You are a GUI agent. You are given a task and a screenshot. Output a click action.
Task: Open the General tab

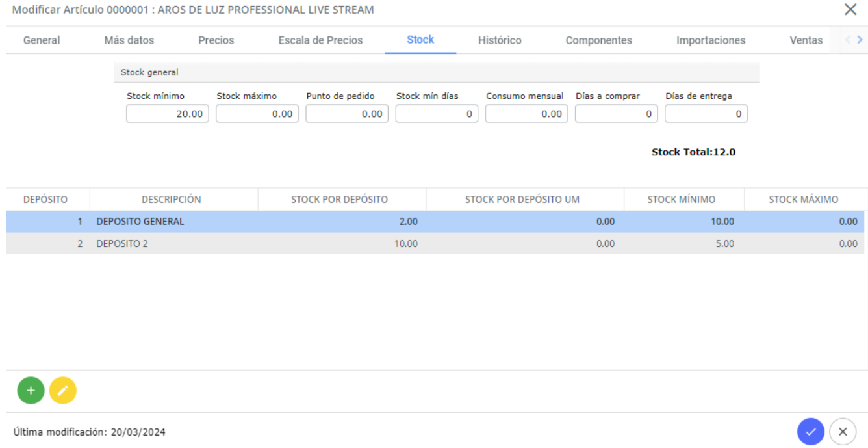point(42,40)
